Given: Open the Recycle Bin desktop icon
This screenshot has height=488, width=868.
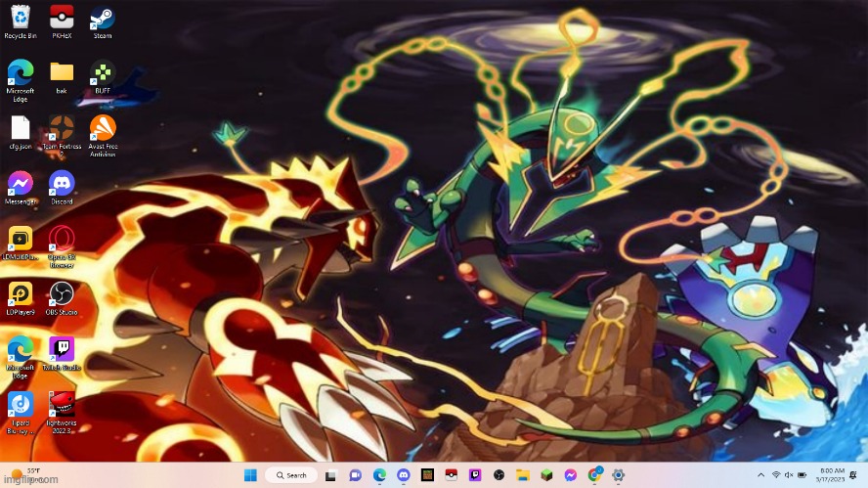Looking at the screenshot, I should click(20, 22).
